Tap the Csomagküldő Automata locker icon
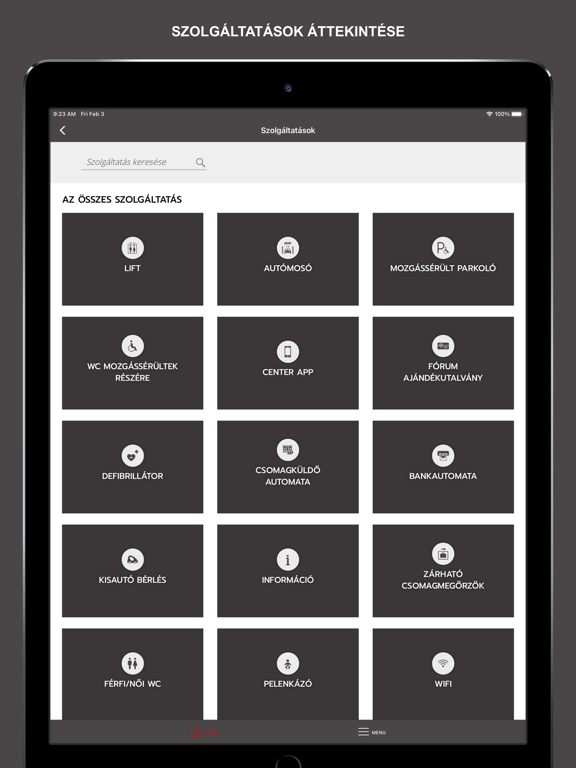This screenshot has height=768, width=576. [288, 450]
